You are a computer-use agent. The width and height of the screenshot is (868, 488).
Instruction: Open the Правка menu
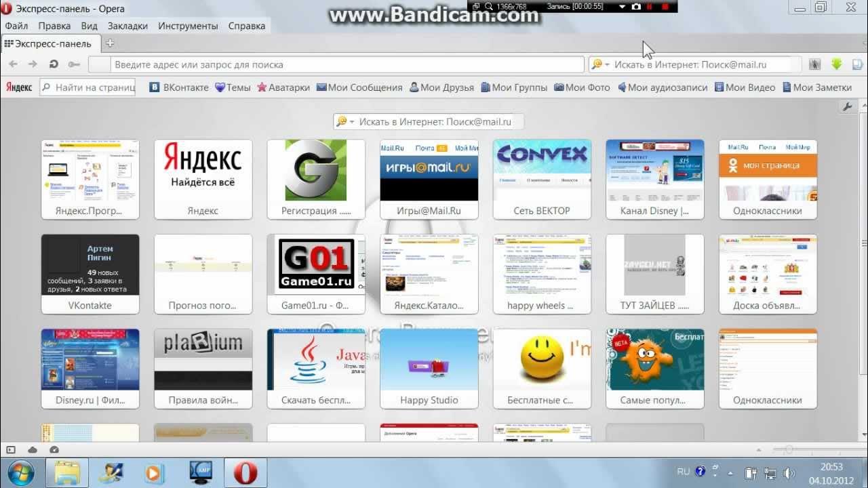(54, 26)
